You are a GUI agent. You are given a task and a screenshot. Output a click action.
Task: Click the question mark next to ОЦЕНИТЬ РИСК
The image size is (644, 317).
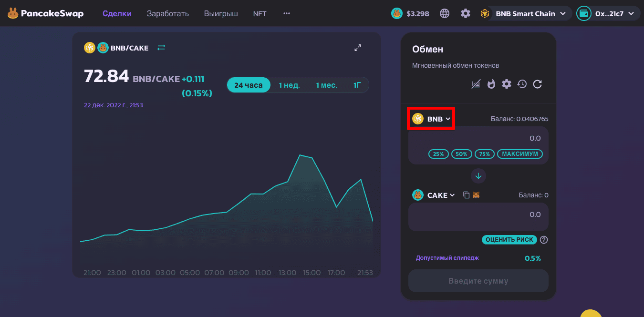click(543, 240)
